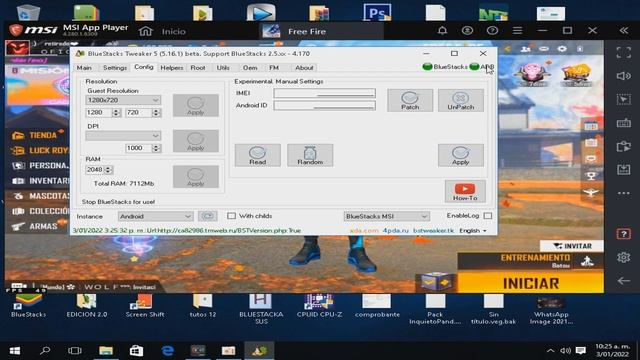
Task: Click the Patch button
Action: [410, 100]
